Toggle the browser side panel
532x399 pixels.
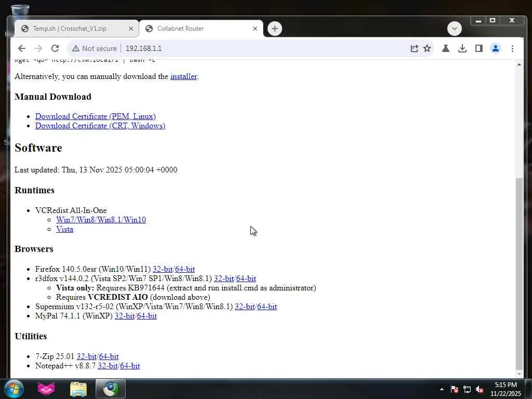[x=478, y=48]
